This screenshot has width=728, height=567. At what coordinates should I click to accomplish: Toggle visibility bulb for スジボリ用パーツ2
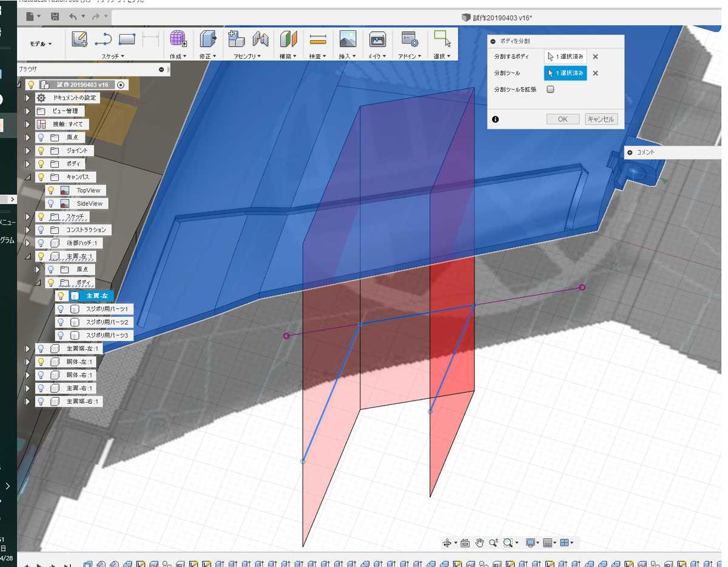click(x=61, y=322)
